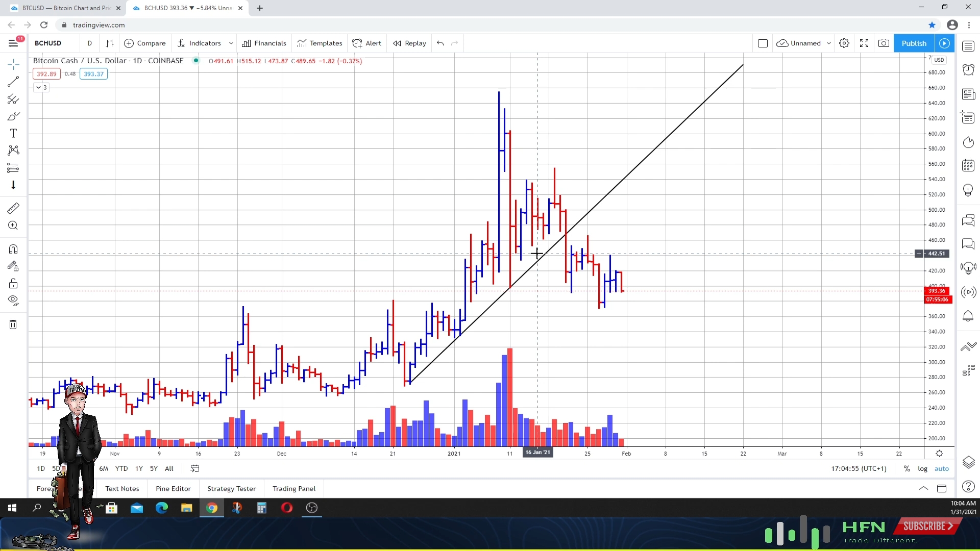Open the Object Tree layers panel
This screenshot has height=551, width=980.
968,462
